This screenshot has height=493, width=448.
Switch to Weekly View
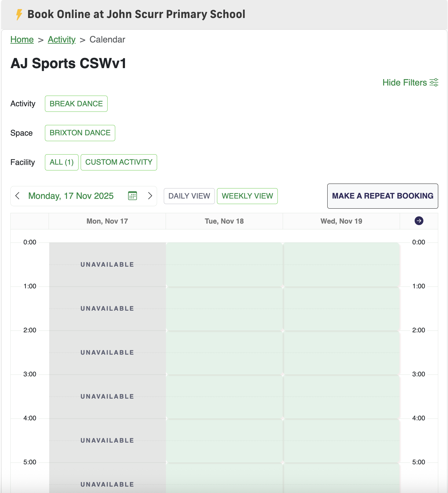247,196
